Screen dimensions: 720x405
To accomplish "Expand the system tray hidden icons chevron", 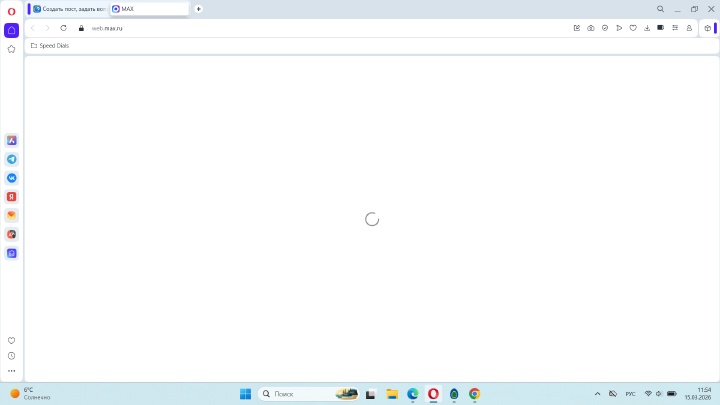I will pos(598,394).
